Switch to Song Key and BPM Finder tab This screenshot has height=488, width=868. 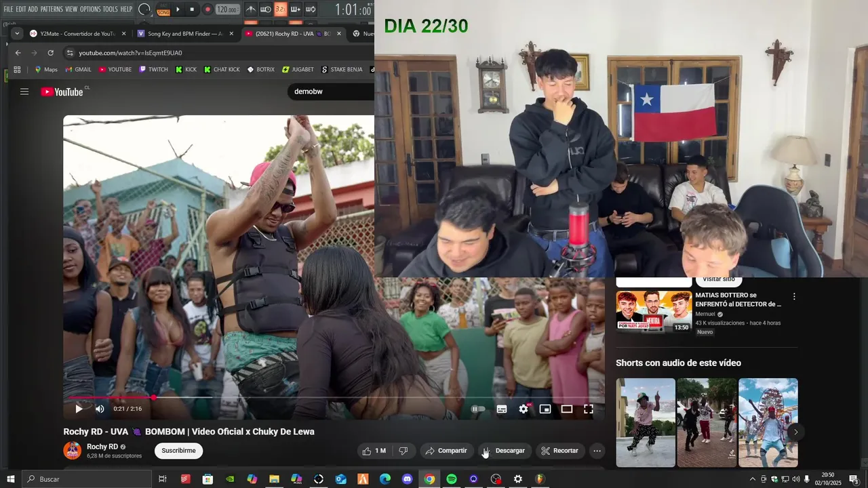(x=186, y=33)
